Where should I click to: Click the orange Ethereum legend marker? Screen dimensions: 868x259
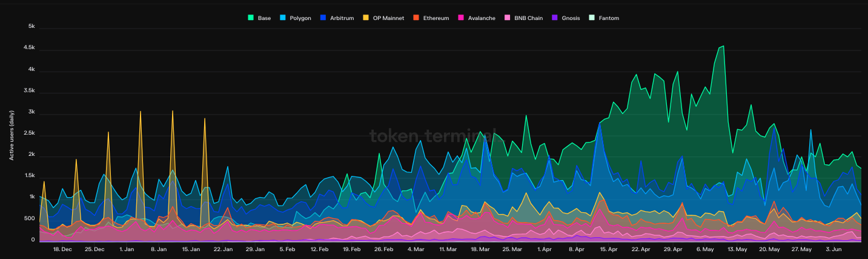click(416, 18)
